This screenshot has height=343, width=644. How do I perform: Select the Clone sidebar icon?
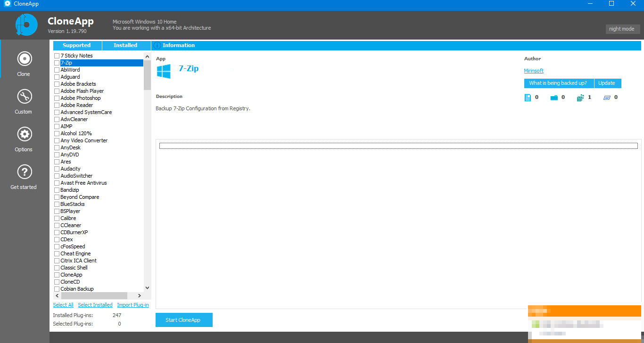point(24,58)
